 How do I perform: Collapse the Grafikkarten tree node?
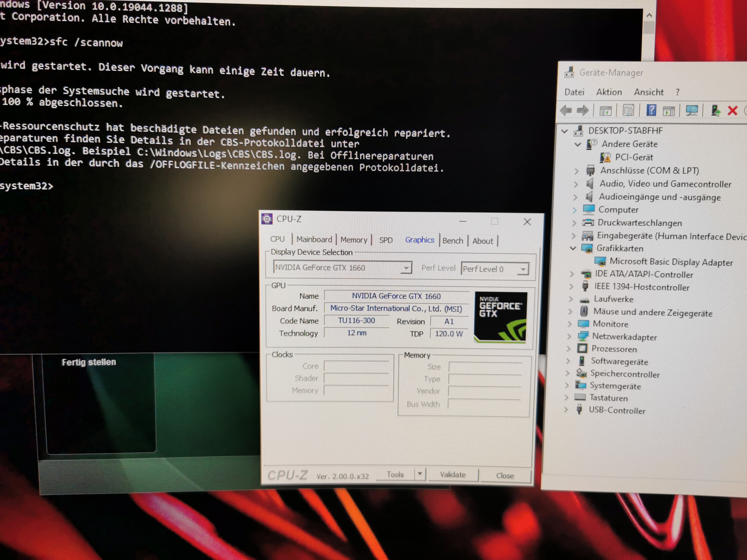click(573, 248)
